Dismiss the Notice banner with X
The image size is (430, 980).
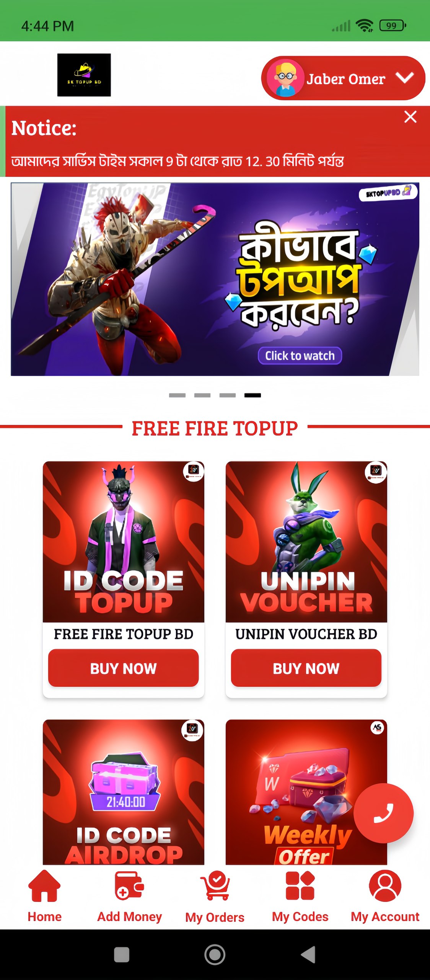click(410, 117)
